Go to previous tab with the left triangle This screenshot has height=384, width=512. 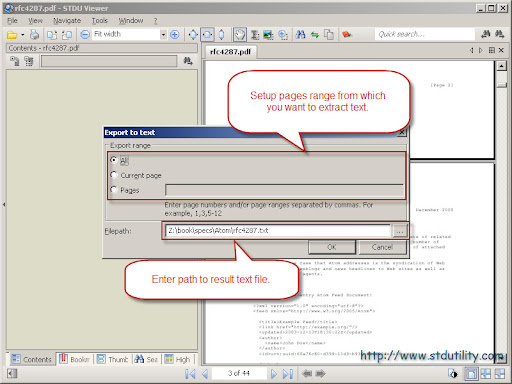tap(471, 50)
